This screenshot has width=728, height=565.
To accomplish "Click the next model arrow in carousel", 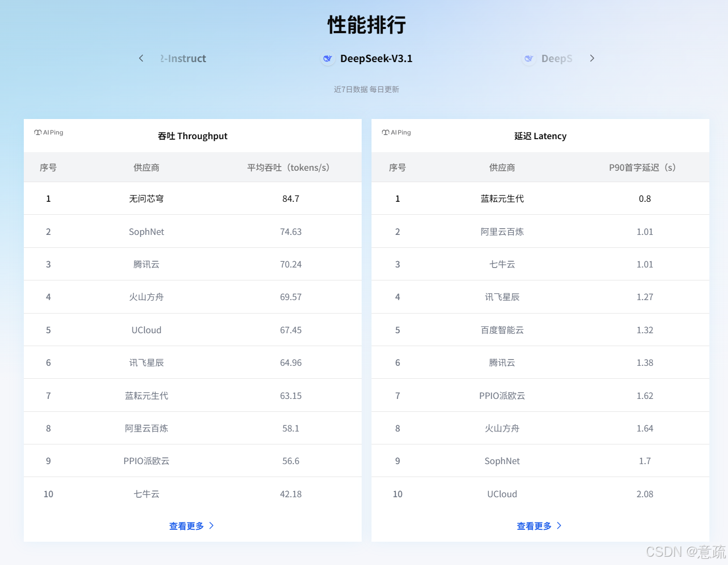I will point(592,58).
